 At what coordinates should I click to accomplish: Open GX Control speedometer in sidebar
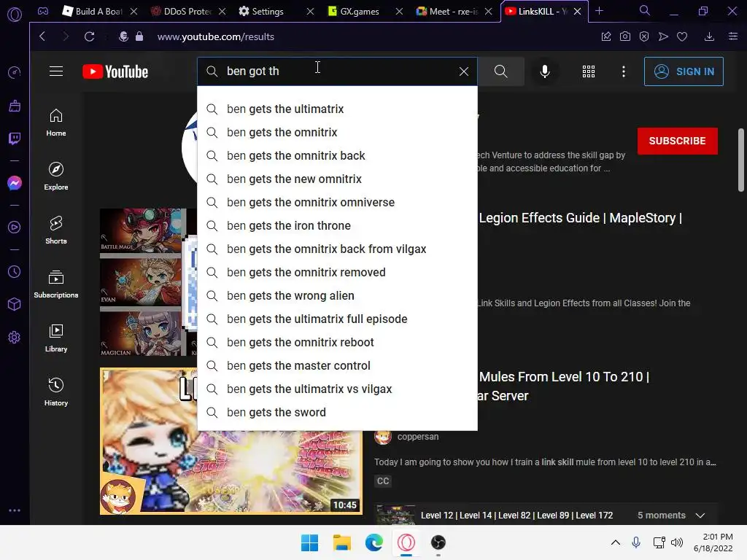tap(15, 72)
